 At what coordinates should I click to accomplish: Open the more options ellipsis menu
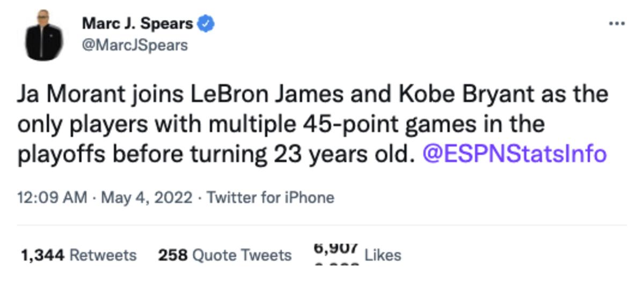617,24
